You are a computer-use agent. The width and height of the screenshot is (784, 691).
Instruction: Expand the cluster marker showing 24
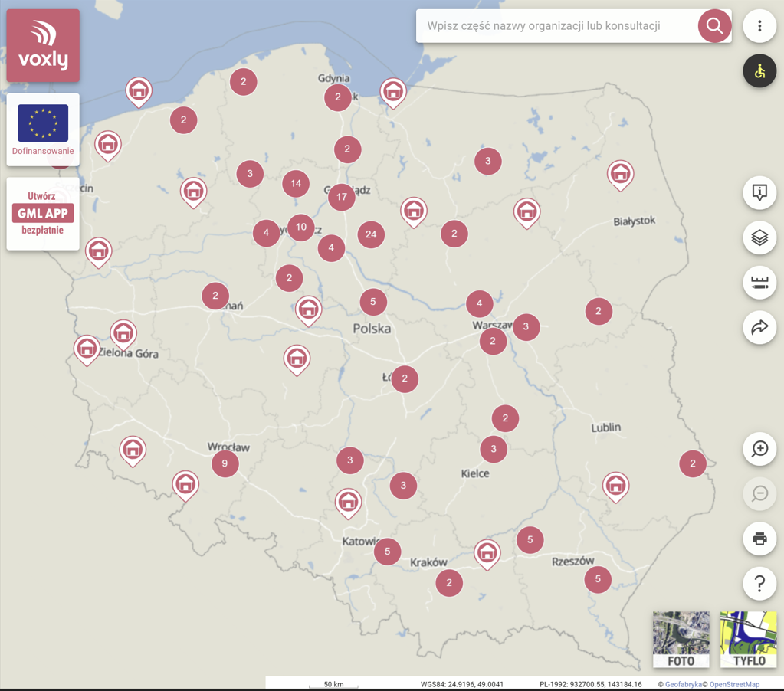(371, 234)
